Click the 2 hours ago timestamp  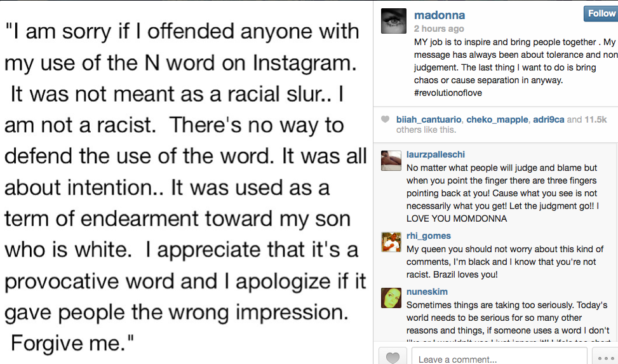pos(439,29)
